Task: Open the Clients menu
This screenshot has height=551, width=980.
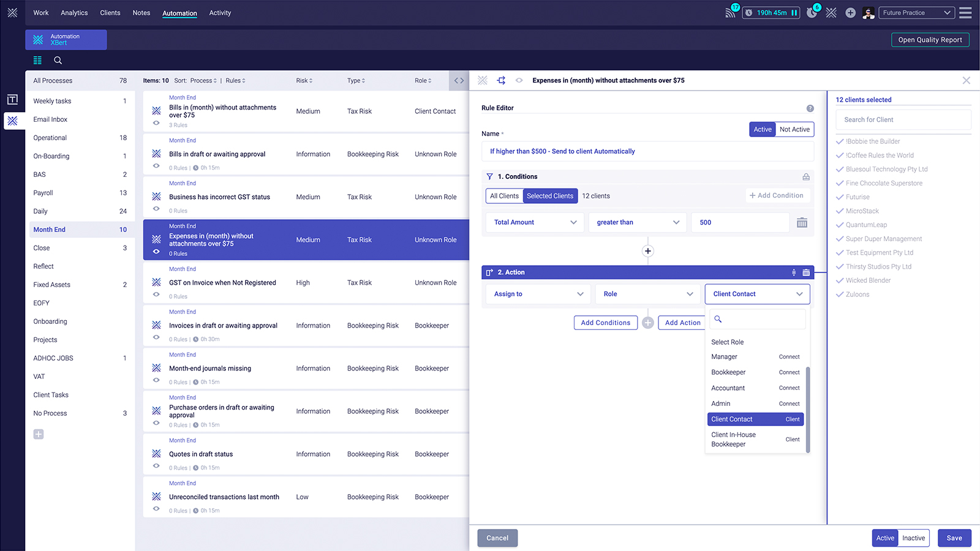Action: click(x=110, y=13)
